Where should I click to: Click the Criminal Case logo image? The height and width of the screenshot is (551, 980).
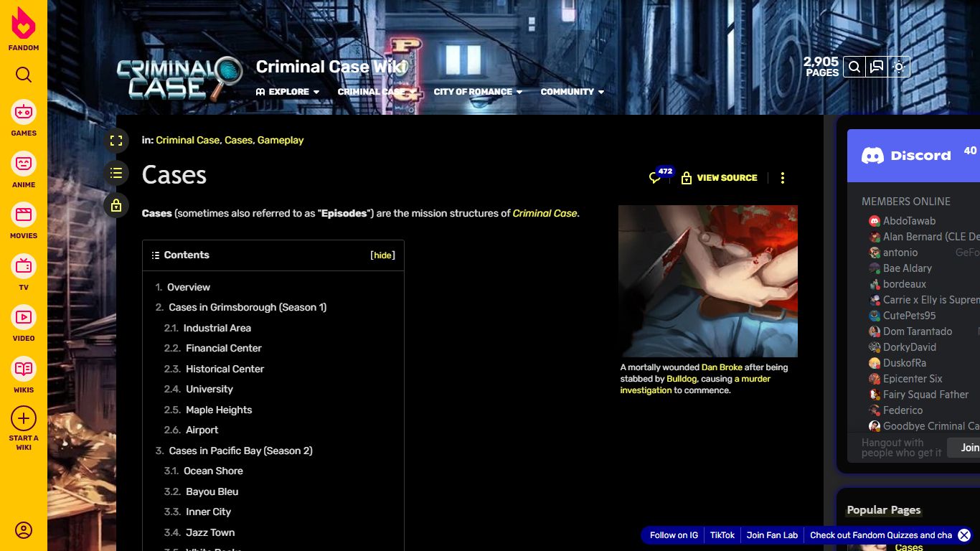pos(180,78)
